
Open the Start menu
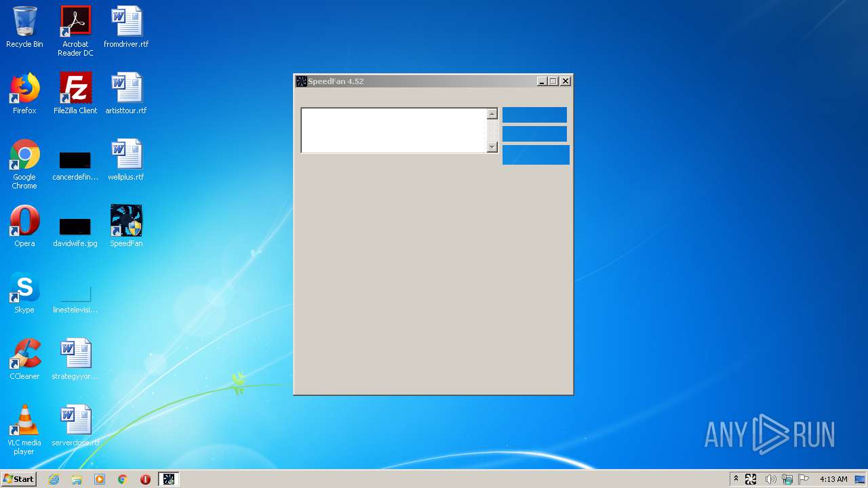(19, 479)
